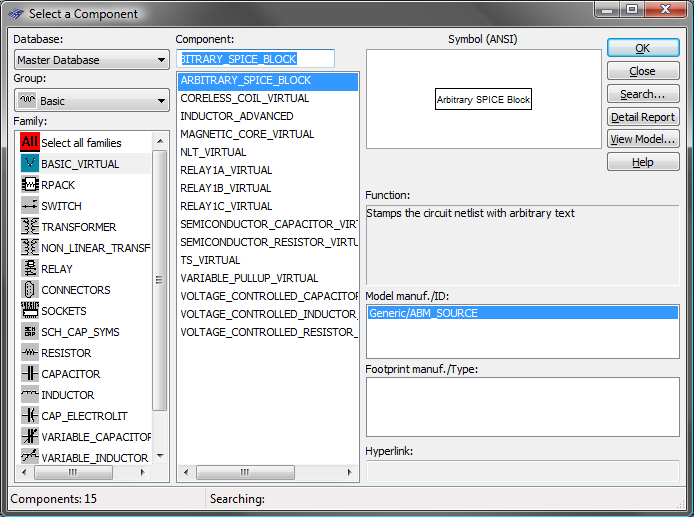Open the Search... dialog button
Image resolution: width=694 pixels, height=517 pixels.
coord(642,94)
